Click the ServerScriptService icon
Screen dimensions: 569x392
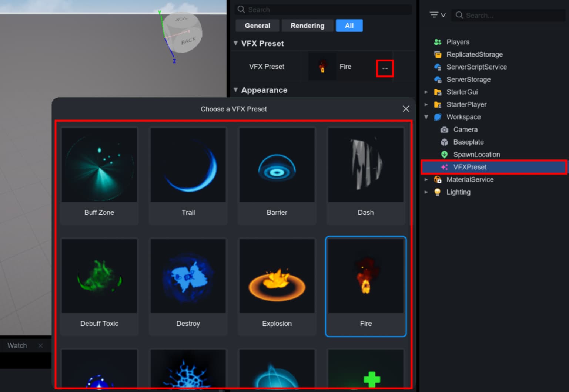pos(438,67)
